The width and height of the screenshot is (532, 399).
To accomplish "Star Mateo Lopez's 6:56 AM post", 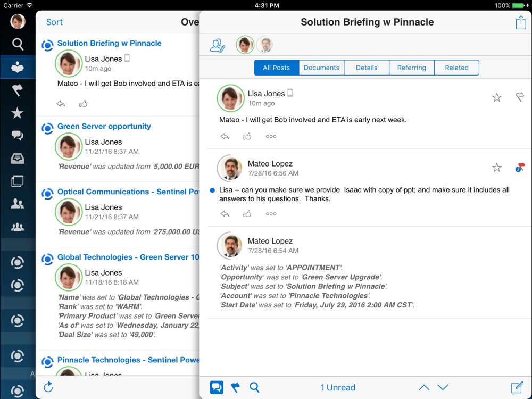I will coord(497,167).
